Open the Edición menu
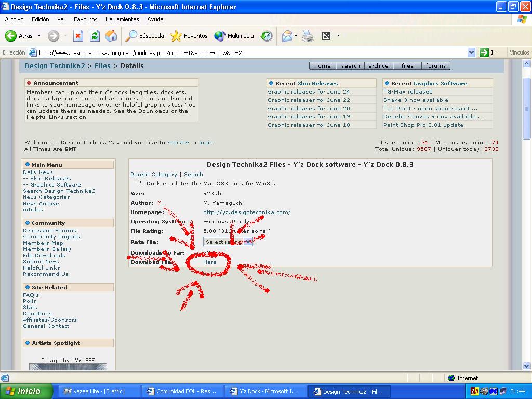This screenshot has width=532, height=399. pos(41,19)
